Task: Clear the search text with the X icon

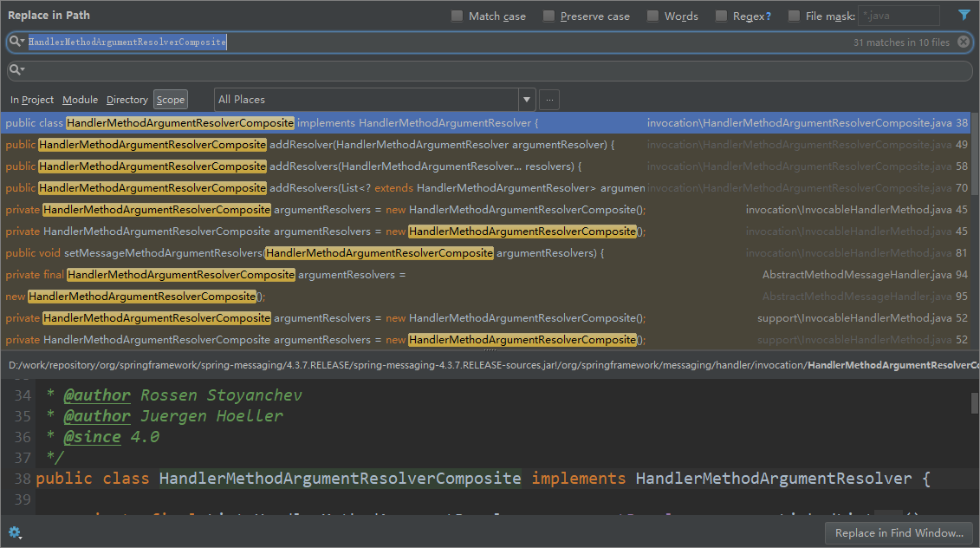Action: 964,42
